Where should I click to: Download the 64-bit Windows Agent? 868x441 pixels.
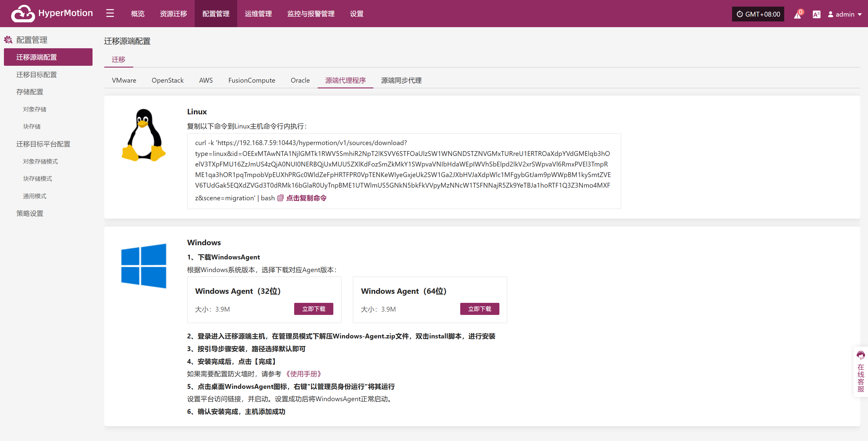point(480,309)
